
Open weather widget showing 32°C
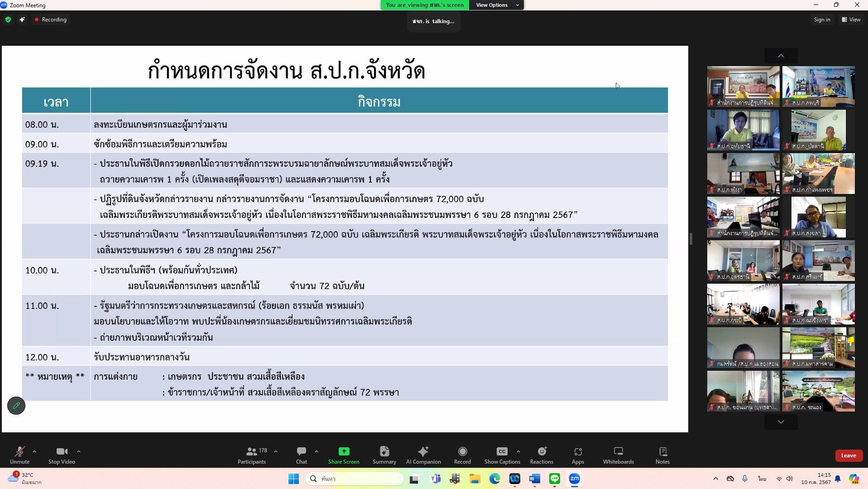(x=25, y=478)
